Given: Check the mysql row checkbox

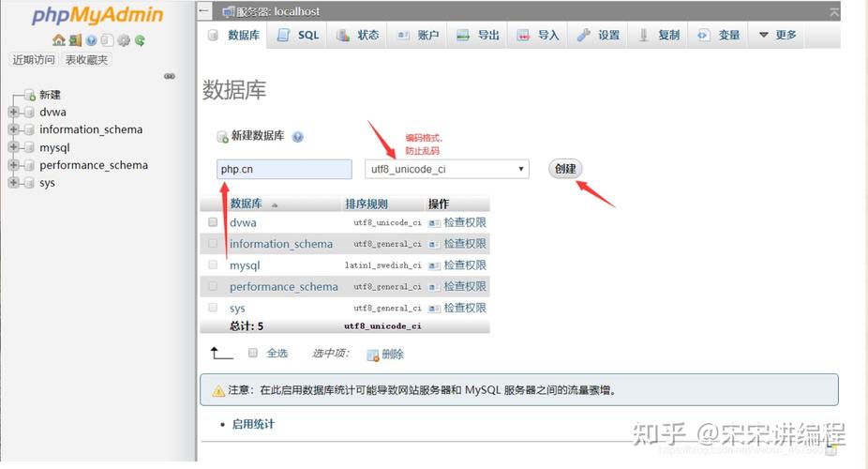Looking at the screenshot, I should pyautogui.click(x=213, y=265).
